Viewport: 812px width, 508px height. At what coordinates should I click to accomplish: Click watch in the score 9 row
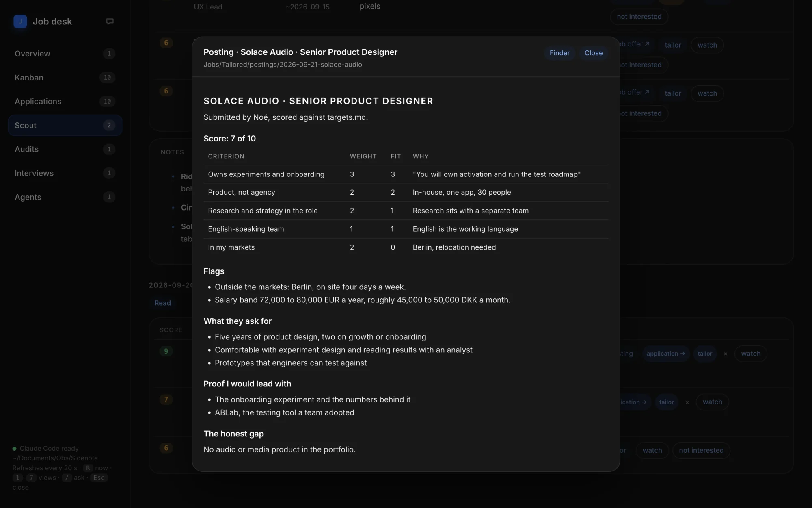coord(751,354)
